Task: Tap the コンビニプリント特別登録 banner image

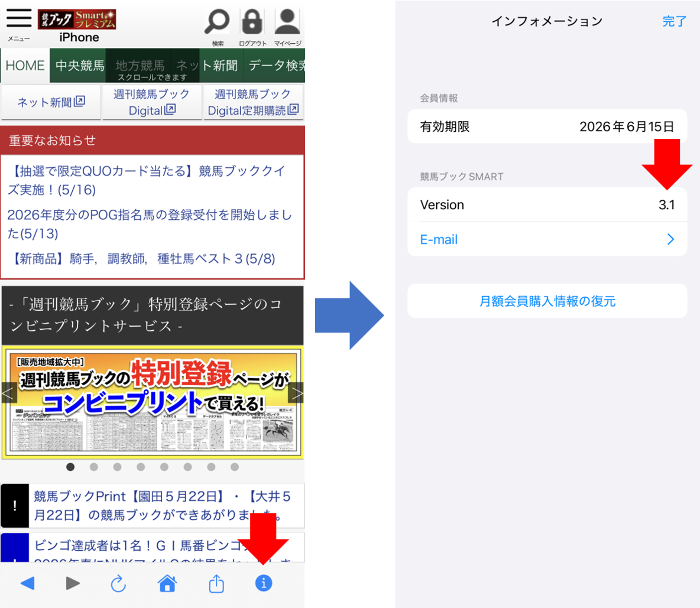Action: pyautogui.click(x=153, y=402)
